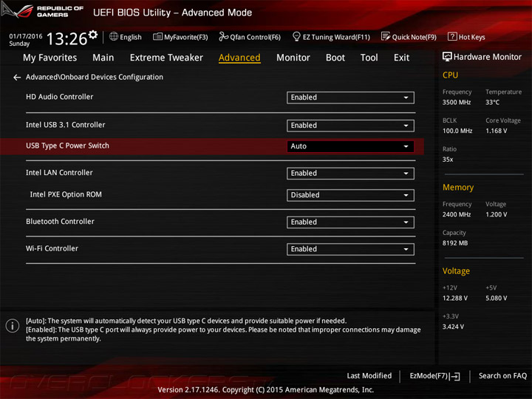Switch to EzMode(F7) label

point(429,376)
